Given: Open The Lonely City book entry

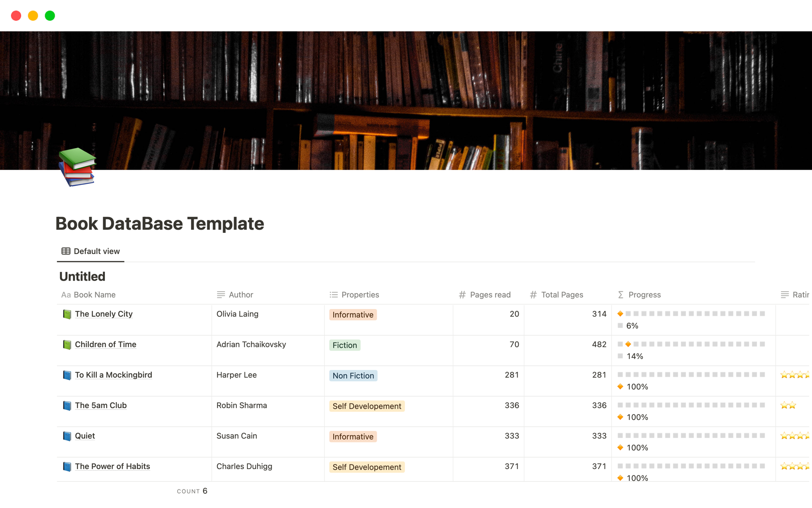Looking at the screenshot, I should click(104, 314).
